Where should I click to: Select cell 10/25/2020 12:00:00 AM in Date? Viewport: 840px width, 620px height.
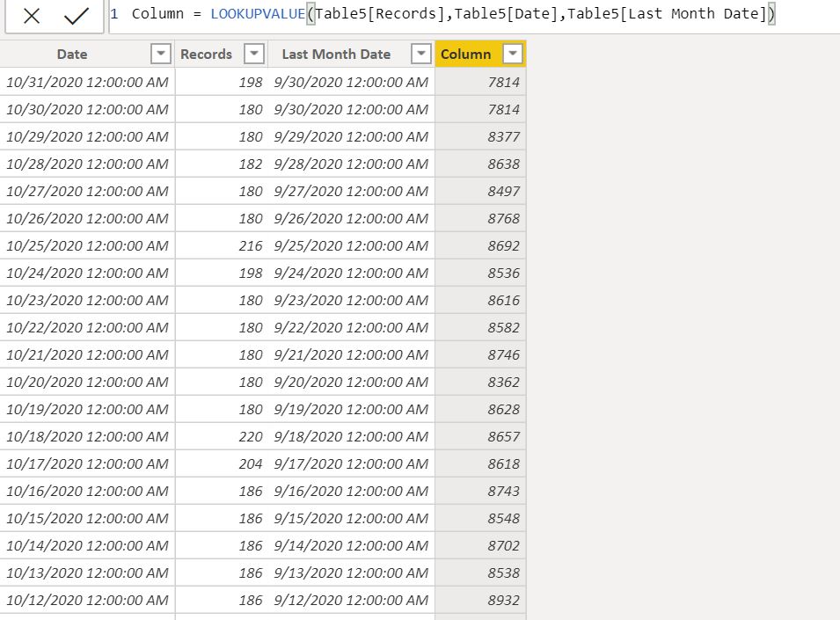[x=87, y=245]
